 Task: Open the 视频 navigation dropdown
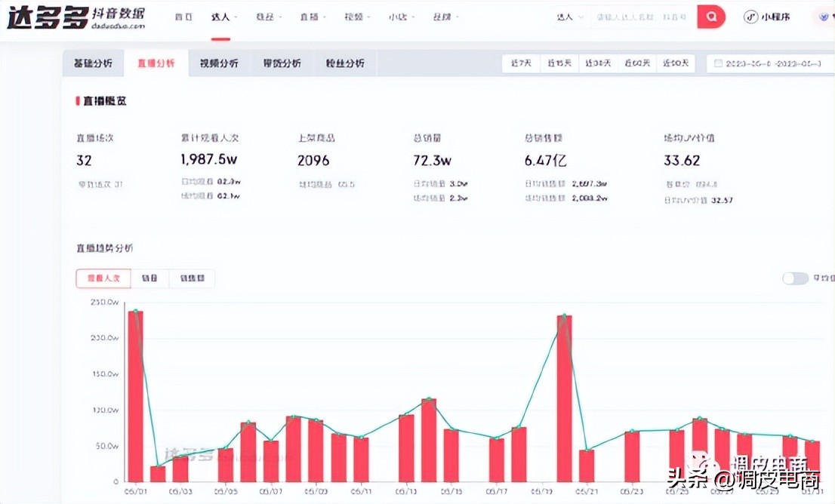click(x=356, y=16)
